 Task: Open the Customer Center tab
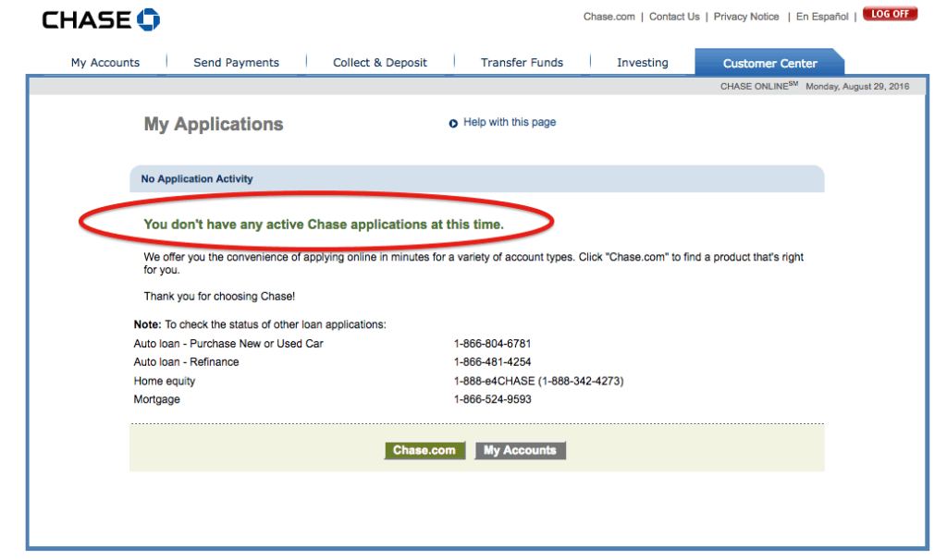pos(769,63)
